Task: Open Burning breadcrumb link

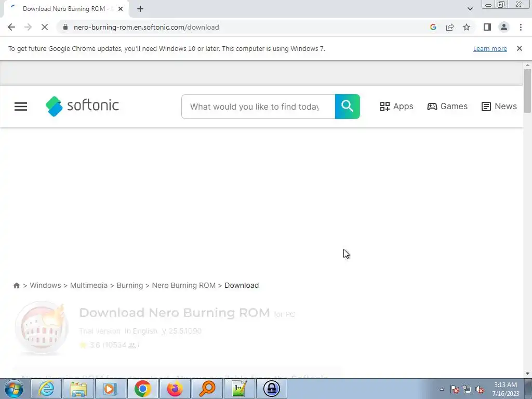Action: 130,285
